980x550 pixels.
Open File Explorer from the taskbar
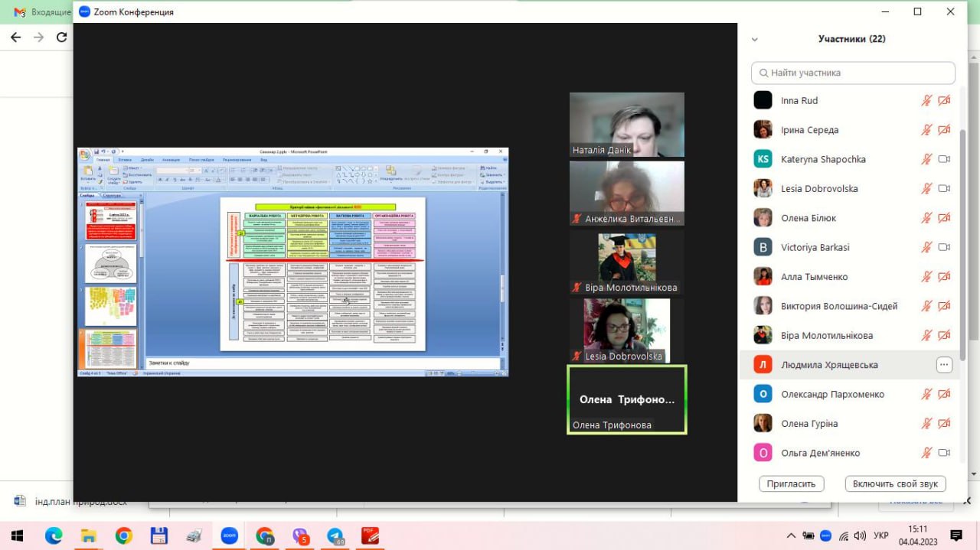coord(89,535)
